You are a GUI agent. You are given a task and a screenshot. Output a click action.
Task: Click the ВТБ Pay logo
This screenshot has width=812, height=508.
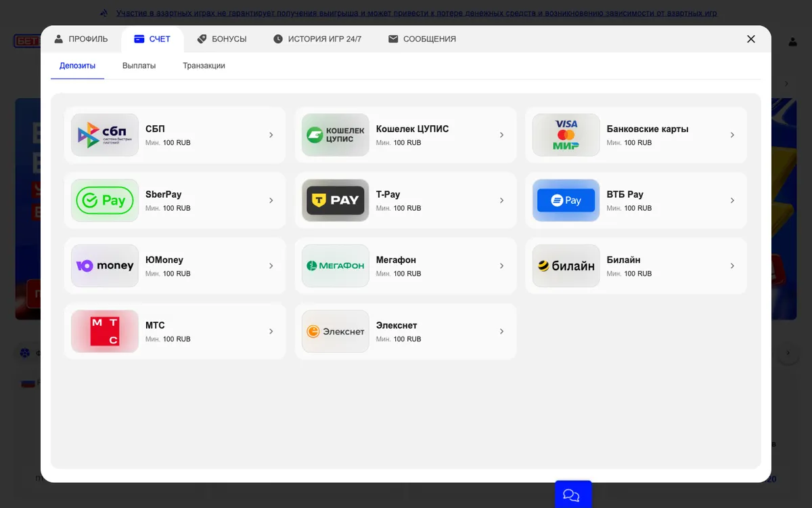566,200
